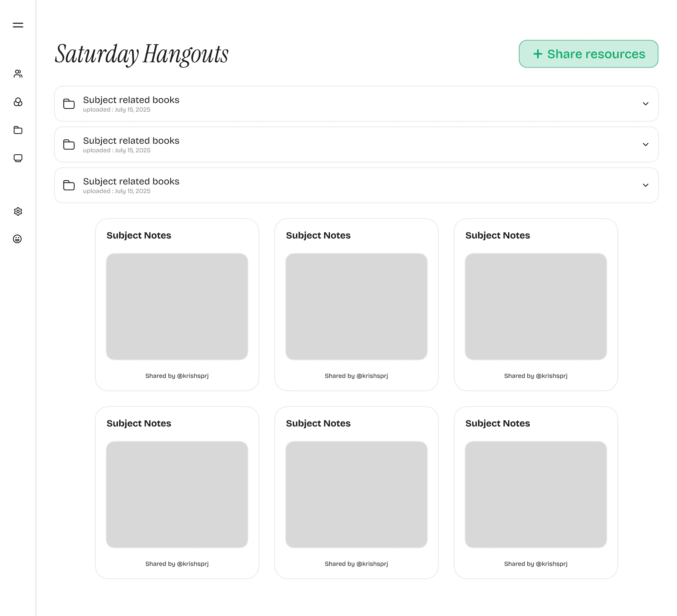Open the hamburger navigation menu

pos(18,25)
